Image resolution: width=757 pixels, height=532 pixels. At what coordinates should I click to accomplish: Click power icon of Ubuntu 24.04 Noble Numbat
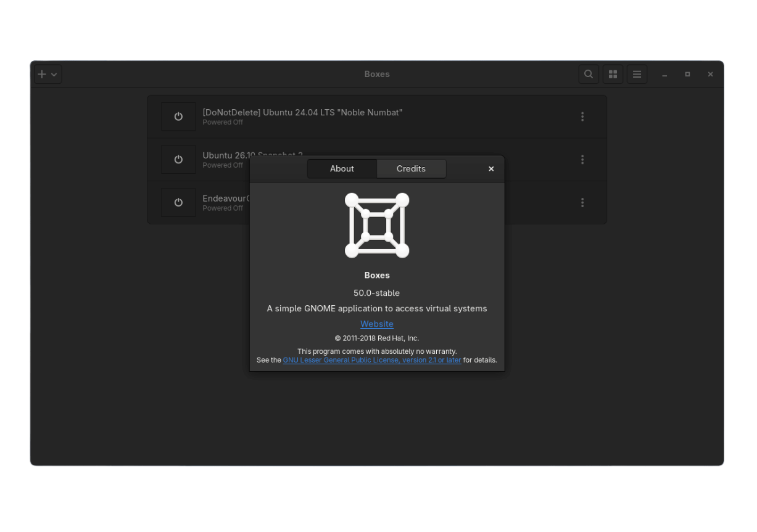(x=178, y=117)
